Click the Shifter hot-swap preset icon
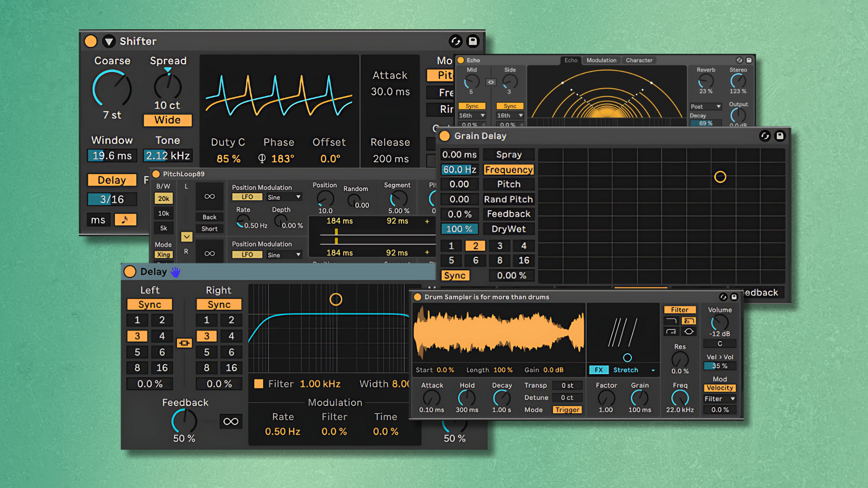Viewport: 868px width, 488px height. pos(456,41)
